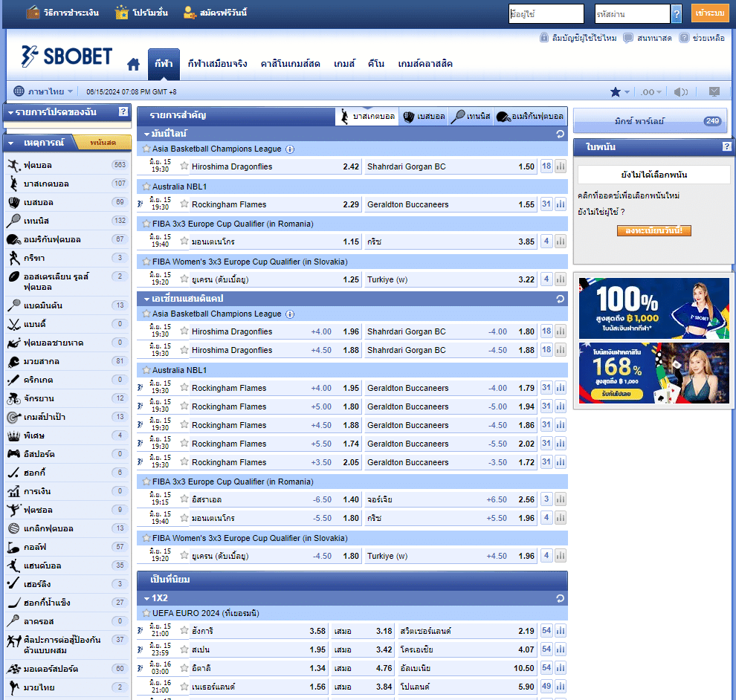Open the golf sidebar entry
This screenshot has width=736, height=700.
(67, 547)
